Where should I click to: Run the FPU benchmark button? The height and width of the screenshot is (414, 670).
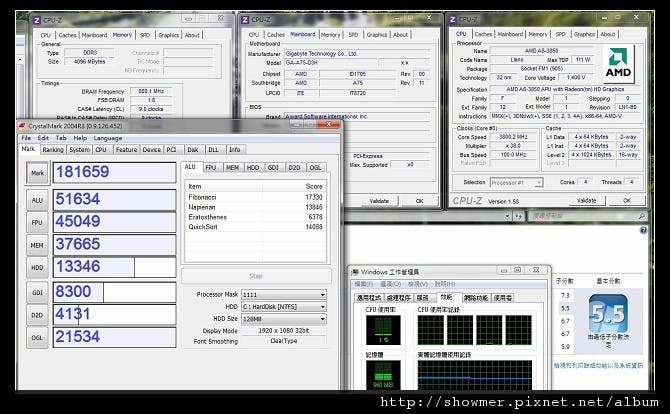pyautogui.click(x=36, y=222)
